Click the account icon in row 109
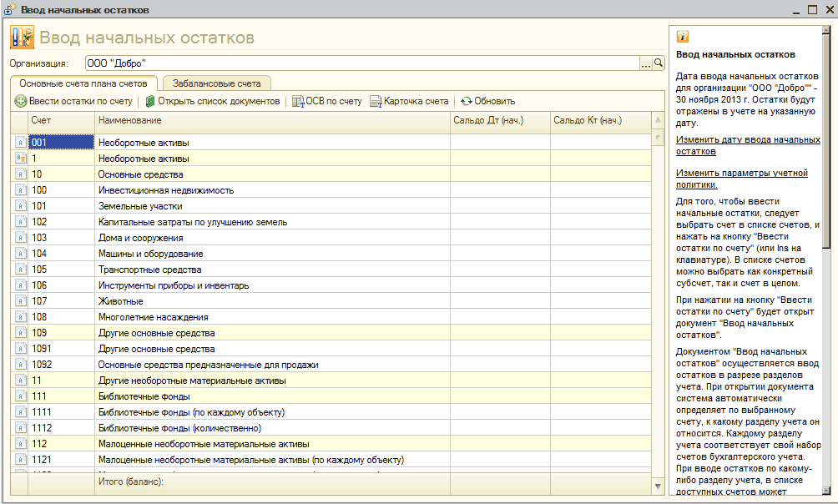Image resolution: width=838 pixels, height=504 pixels. [x=20, y=332]
